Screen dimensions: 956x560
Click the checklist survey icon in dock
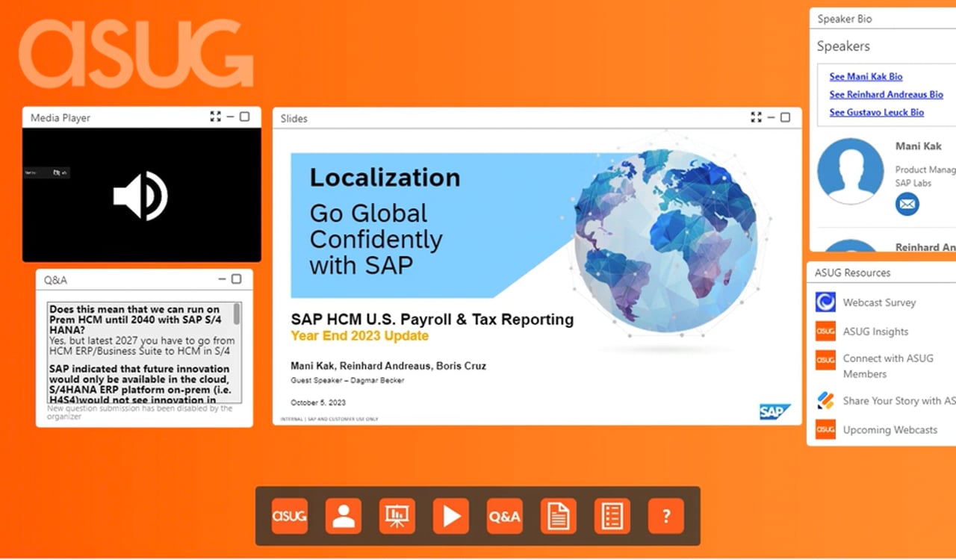coord(612,516)
